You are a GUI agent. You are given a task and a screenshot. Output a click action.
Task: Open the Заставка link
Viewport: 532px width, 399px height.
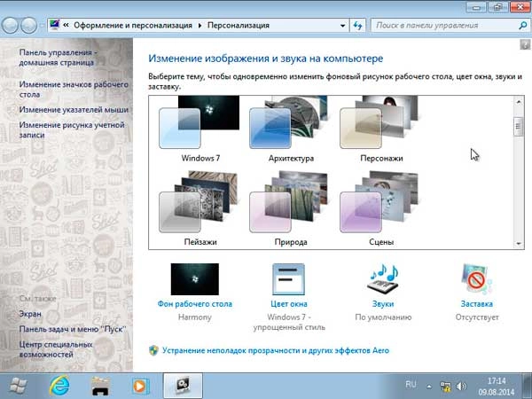[477, 304]
